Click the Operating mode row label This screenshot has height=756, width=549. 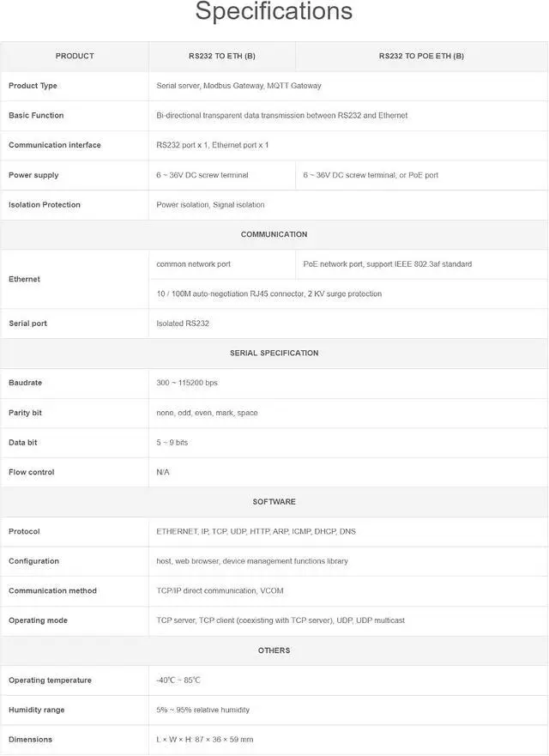(38, 620)
